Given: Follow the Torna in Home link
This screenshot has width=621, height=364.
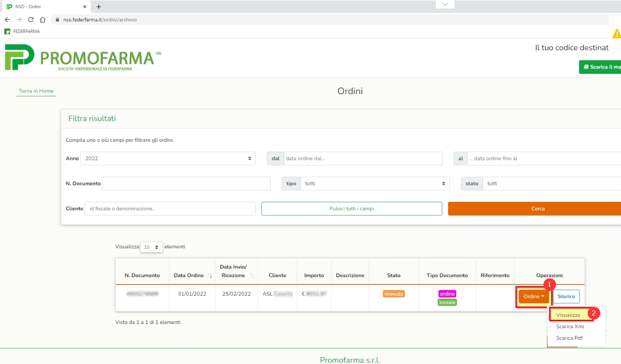Looking at the screenshot, I should [36, 91].
